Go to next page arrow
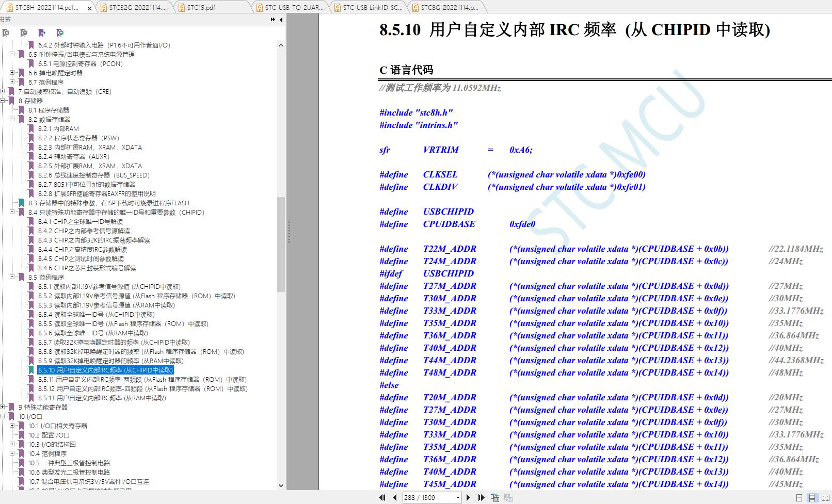832x504 pixels. coord(468,497)
